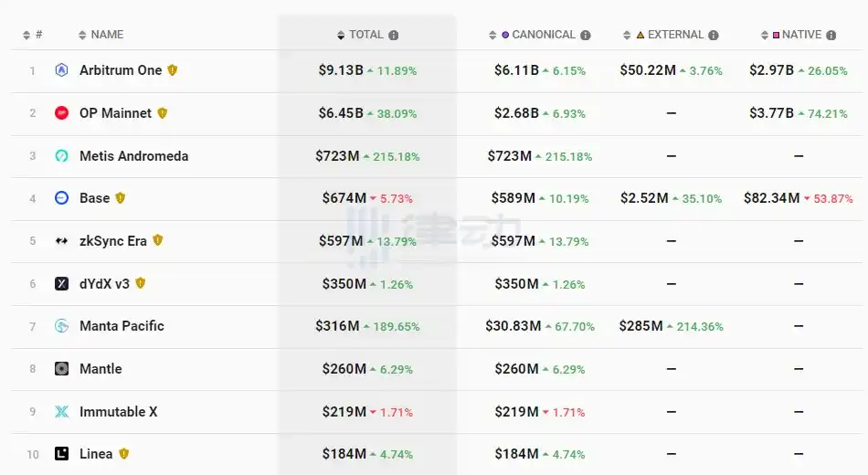Click the shield badge beside Arbitrum One
868x475 pixels.
pos(172,70)
